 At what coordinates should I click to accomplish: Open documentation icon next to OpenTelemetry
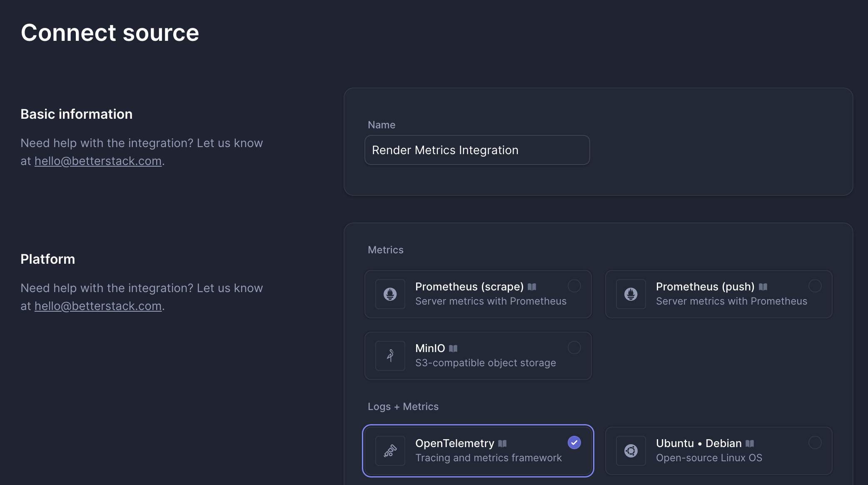(502, 443)
